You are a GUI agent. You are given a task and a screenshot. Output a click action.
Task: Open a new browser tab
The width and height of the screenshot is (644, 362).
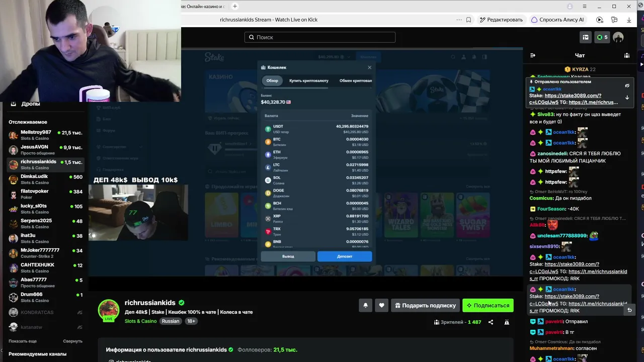coord(234,6)
